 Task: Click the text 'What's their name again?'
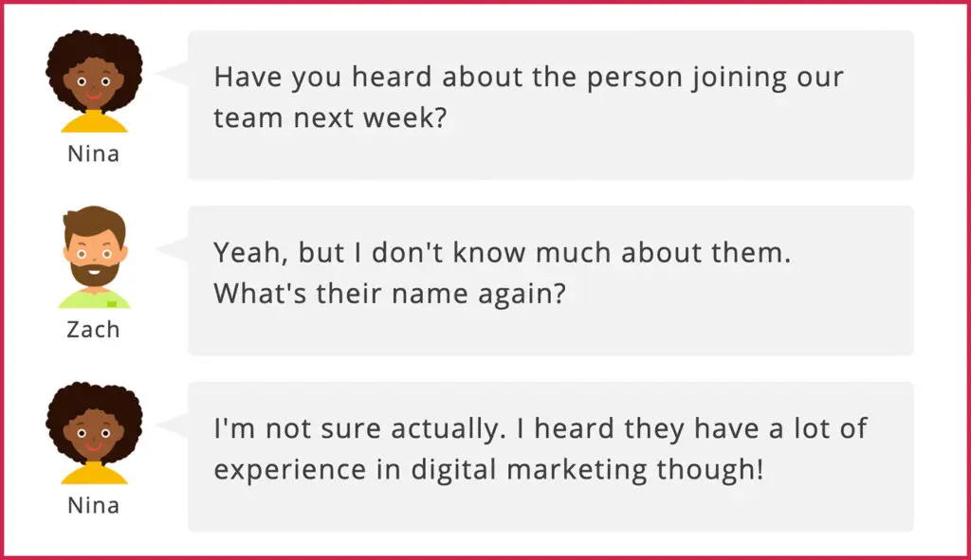tap(390, 294)
